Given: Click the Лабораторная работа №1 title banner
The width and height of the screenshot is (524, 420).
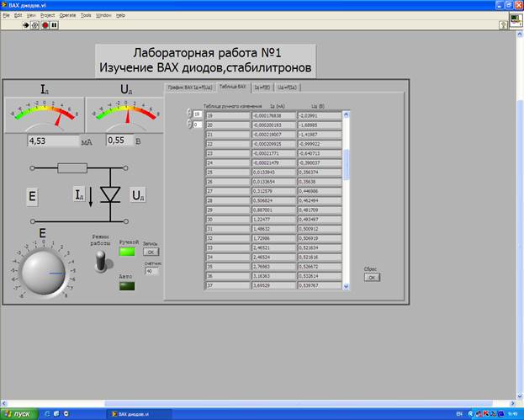Looking at the screenshot, I should pos(205,61).
